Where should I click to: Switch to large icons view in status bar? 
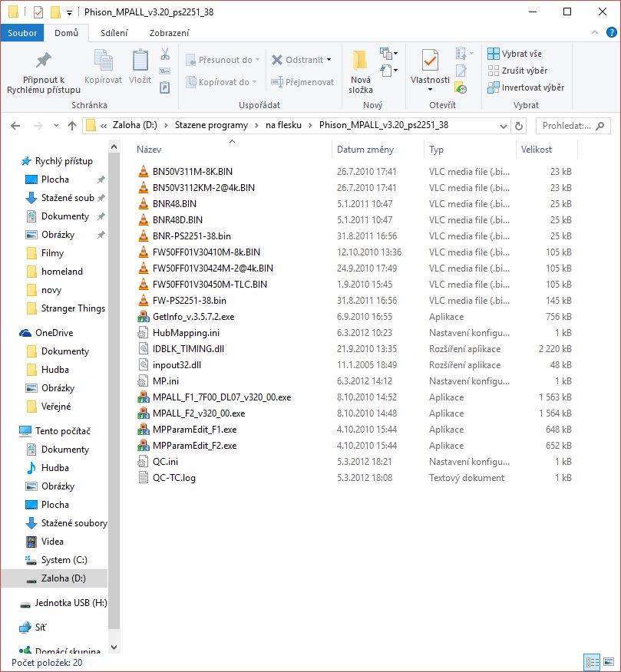coord(609,662)
